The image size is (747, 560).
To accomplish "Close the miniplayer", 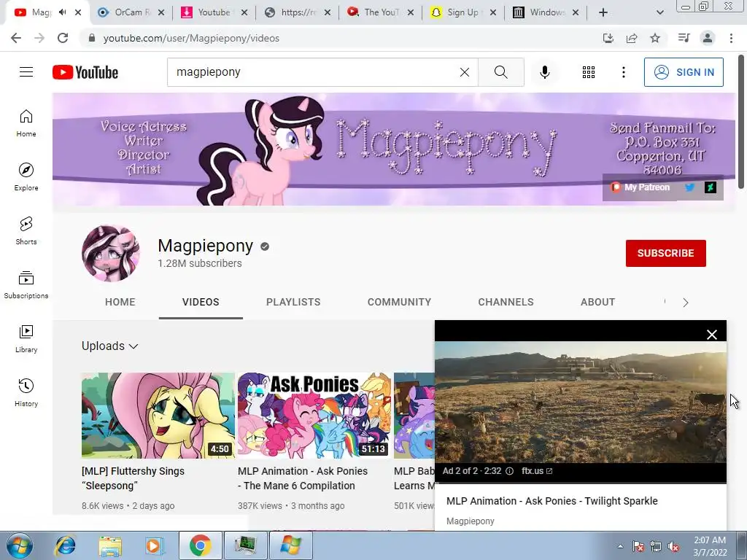I will 712,335.
